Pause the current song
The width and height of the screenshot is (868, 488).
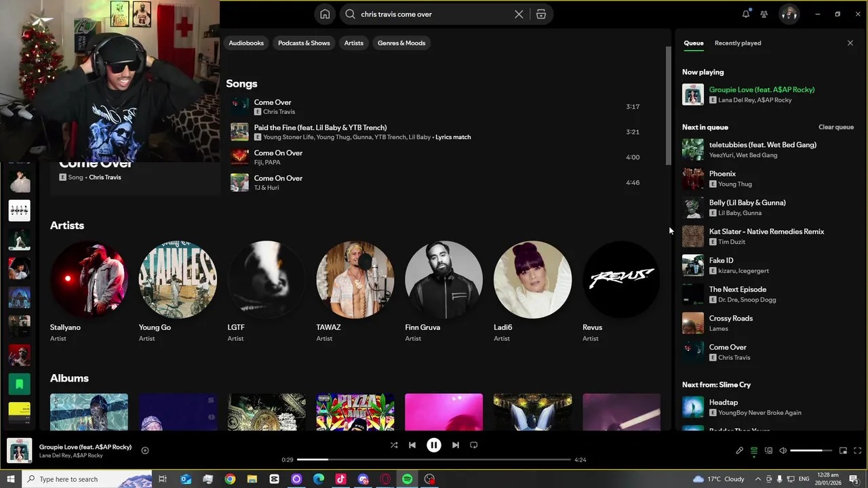coord(434,445)
